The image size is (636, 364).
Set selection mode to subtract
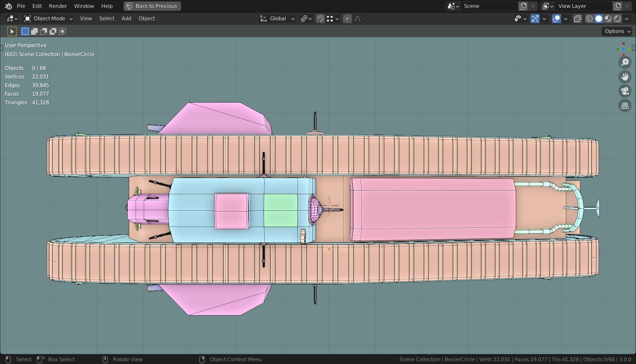point(44,32)
